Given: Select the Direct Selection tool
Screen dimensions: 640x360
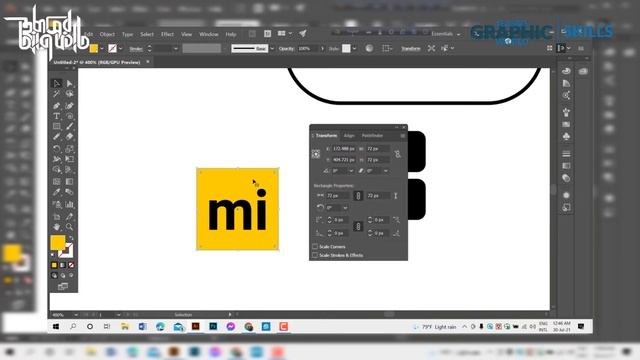Looking at the screenshot, I should click(x=69, y=84).
